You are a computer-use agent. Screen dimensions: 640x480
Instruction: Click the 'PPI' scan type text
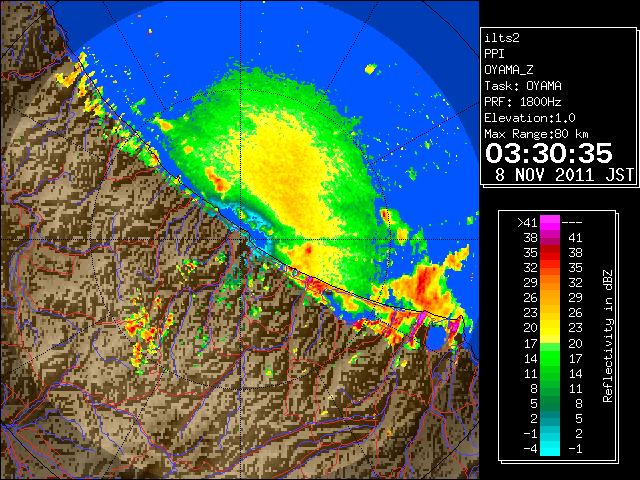coord(494,54)
